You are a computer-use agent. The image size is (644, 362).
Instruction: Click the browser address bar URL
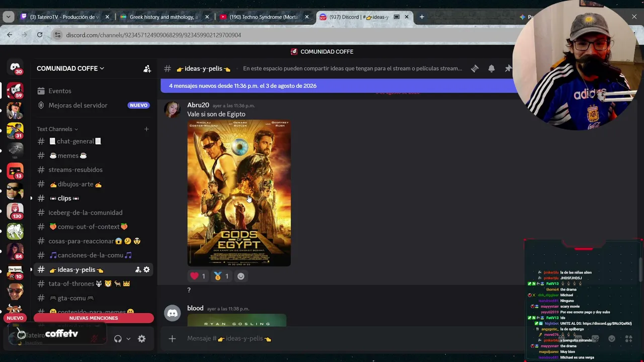153,35
